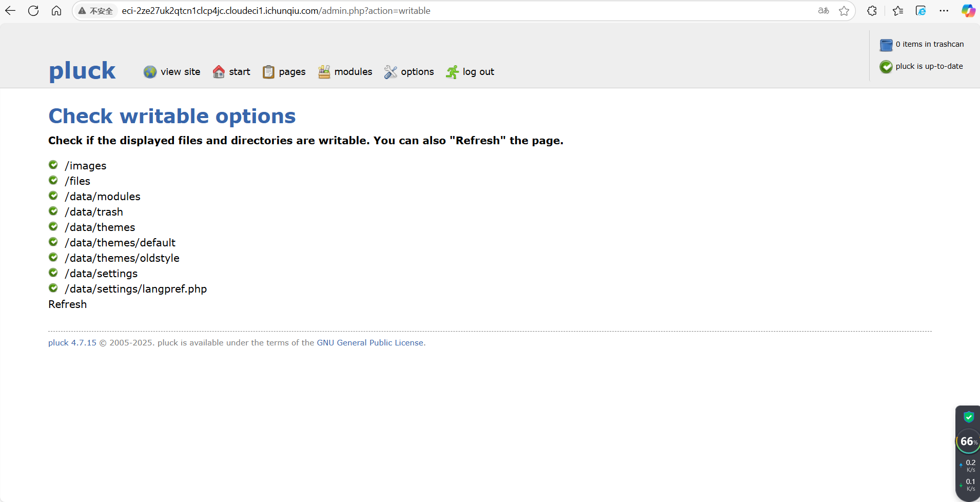Image resolution: width=980 pixels, height=502 pixels.
Task: Click the pluck logo
Action: click(82, 71)
